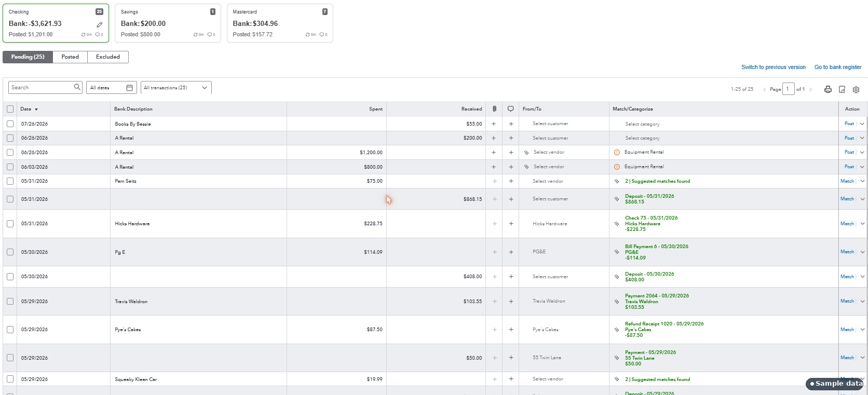Add attachment to Pye's Cakes row

[494, 330]
